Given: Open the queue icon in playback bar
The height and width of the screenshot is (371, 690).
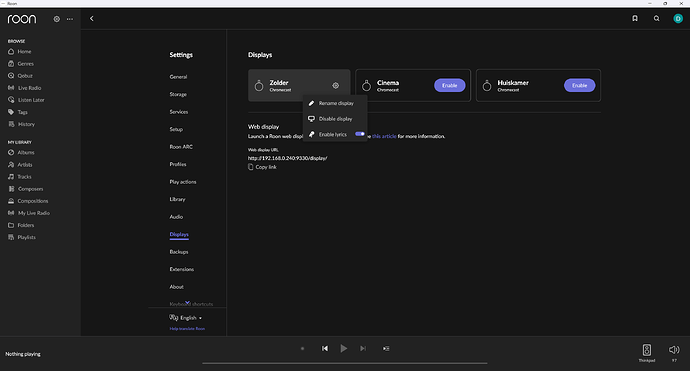Looking at the screenshot, I should pyautogui.click(x=386, y=349).
